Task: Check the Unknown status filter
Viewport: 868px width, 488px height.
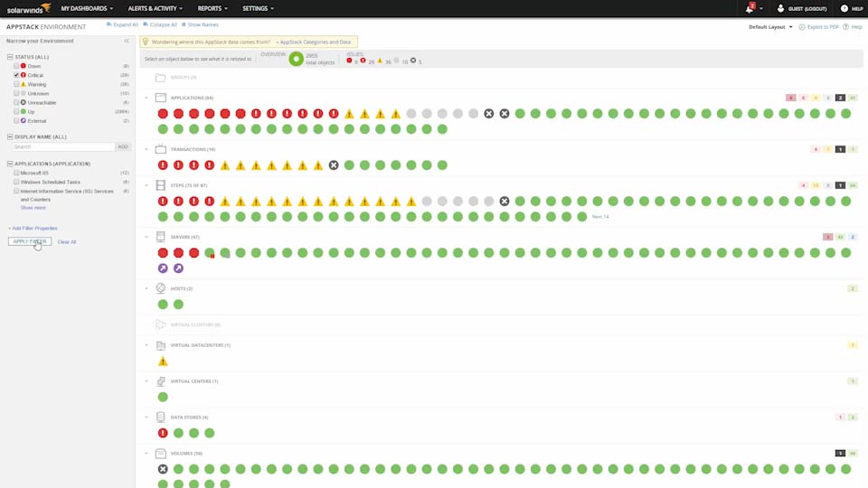Action: [x=16, y=93]
